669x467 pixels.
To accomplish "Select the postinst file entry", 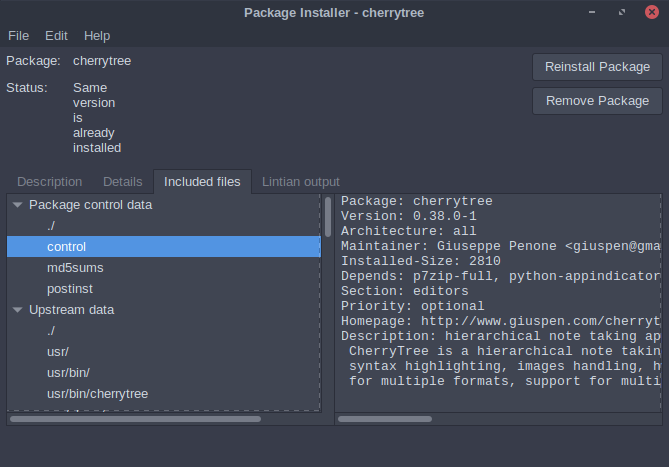I will click(71, 289).
